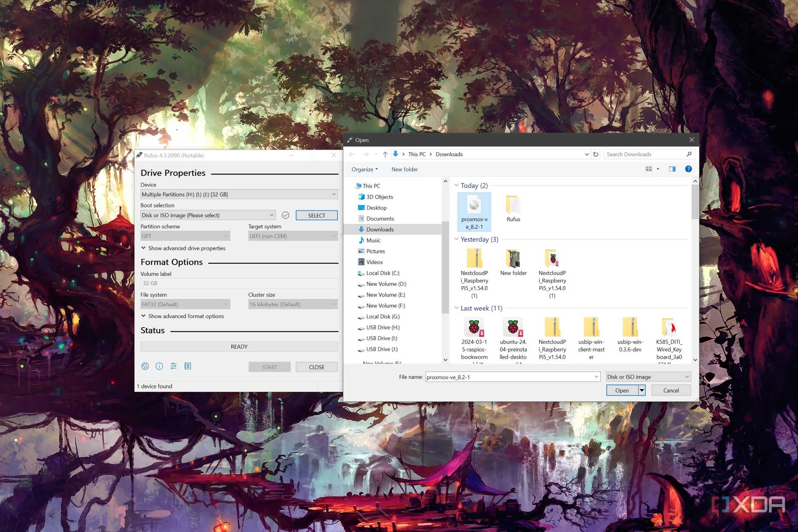Toggle the preview pane icon
The width and height of the screenshot is (798, 532).
click(672, 169)
